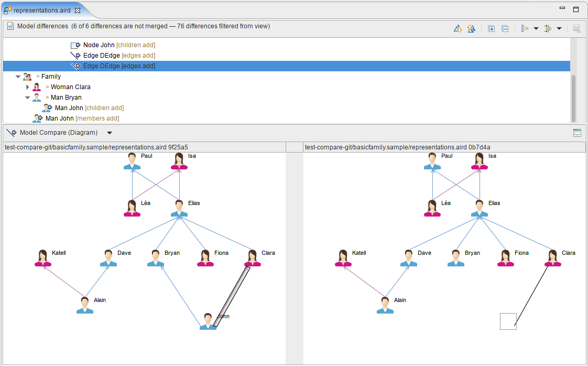Select the maximize panel icon in Model Compare
Image resolution: width=588 pixels, height=366 pixels.
(577, 133)
